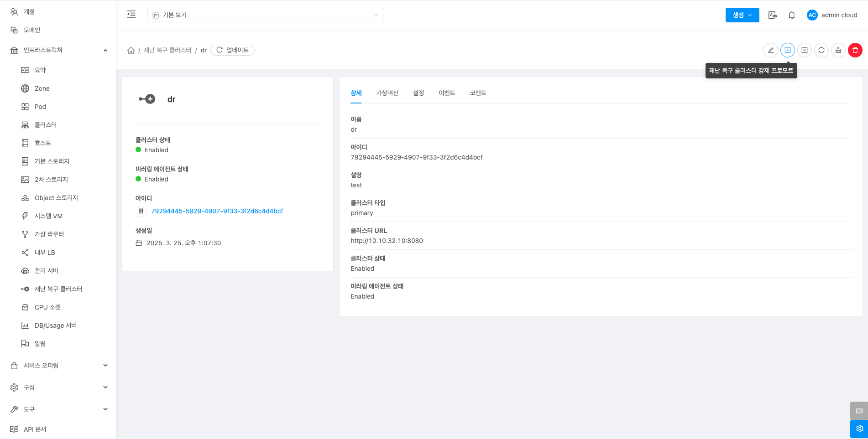Click the blue settings gear at bottom right
The image size is (868, 439).
point(859,429)
